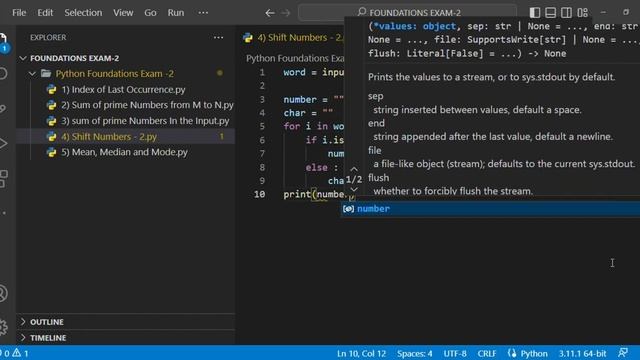Click the EXPLORER panel title

pos(48,38)
